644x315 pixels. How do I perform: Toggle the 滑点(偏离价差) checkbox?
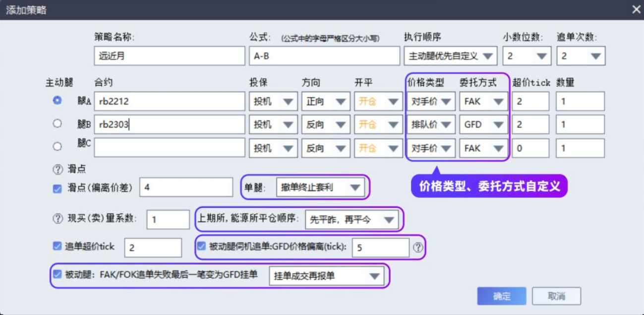tap(58, 188)
